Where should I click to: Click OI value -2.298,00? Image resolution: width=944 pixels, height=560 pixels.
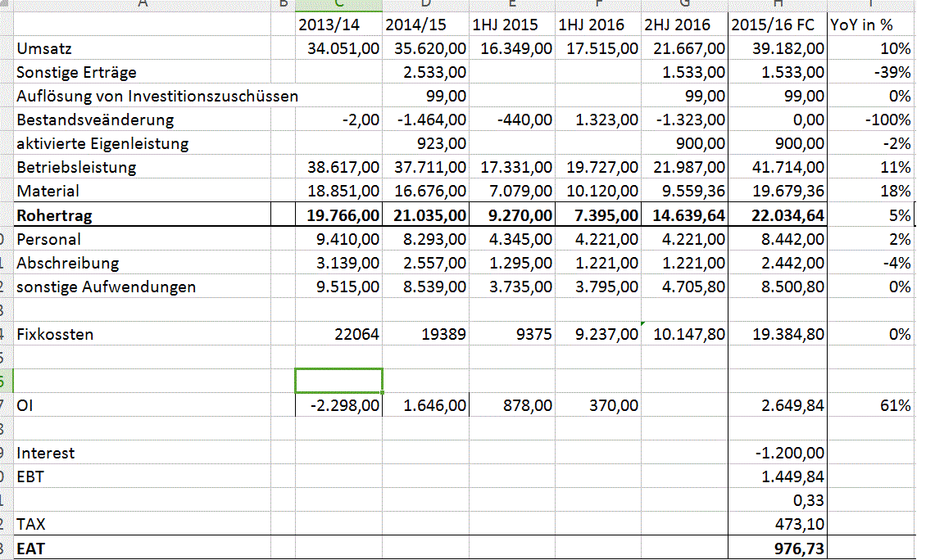338,405
